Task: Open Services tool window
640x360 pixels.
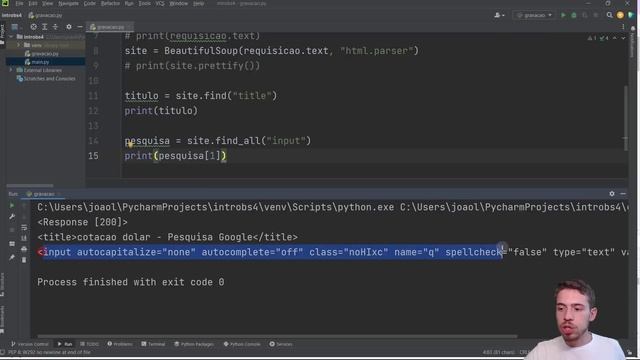Action: click(x=281, y=344)
